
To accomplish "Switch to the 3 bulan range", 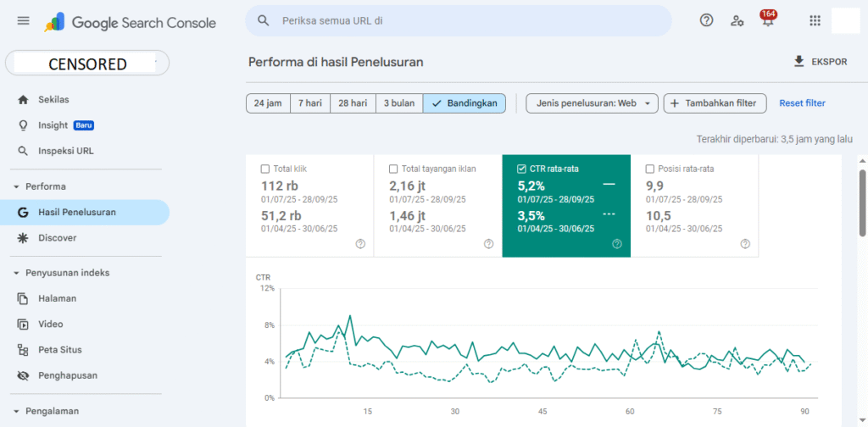I will click(398, 103).
